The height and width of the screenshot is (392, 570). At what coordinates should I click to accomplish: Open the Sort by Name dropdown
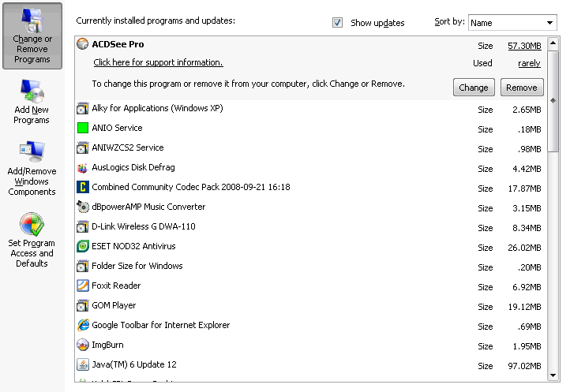512,23
